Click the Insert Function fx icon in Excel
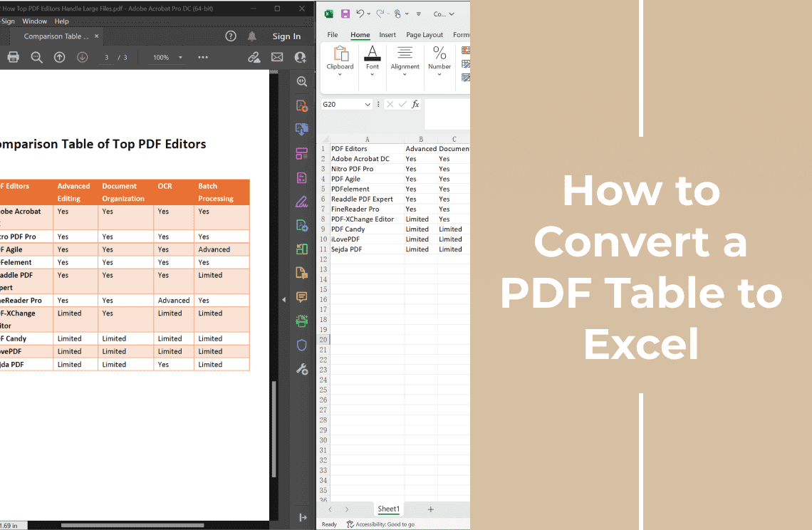 coord(417,103)
